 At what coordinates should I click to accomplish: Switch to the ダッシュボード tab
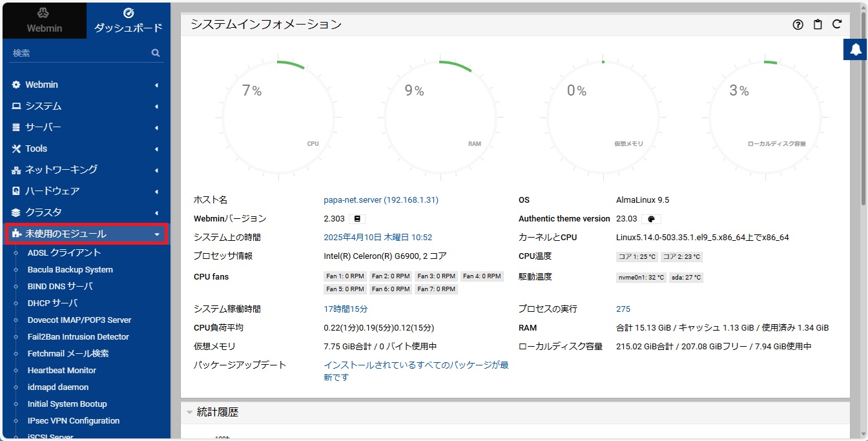(x=128, y=20)
